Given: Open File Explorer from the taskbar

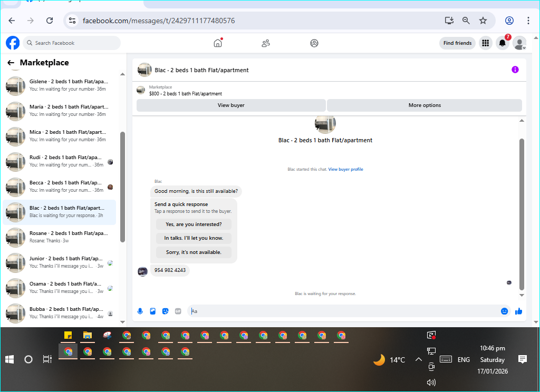Looking at the screenshot, I should tap(88, 335).
